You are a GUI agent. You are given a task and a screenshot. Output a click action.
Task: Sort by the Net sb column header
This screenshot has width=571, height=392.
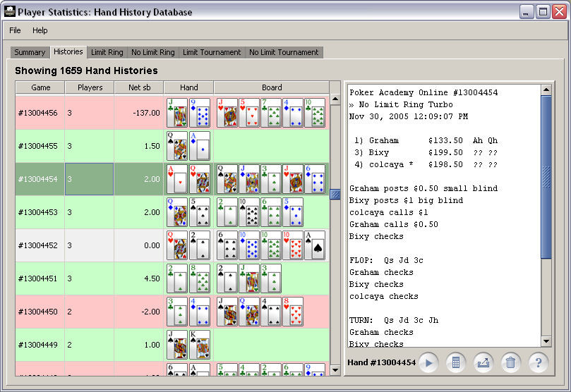pos(140,87)
